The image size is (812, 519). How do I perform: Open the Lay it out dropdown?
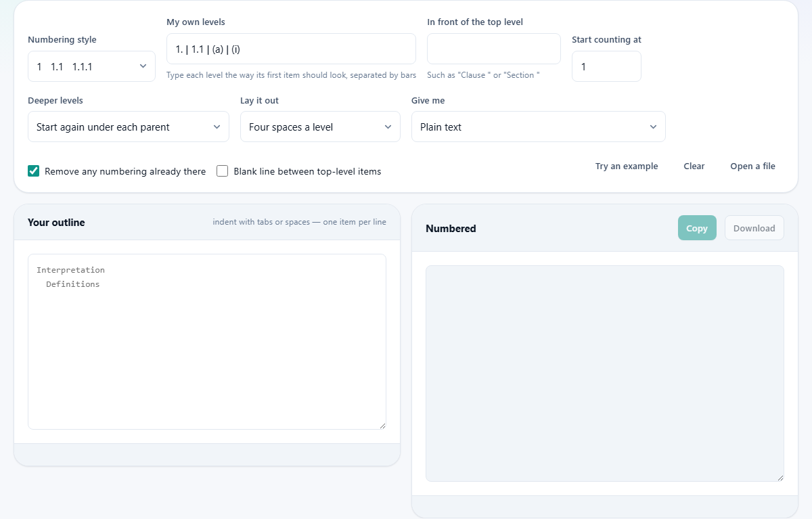[x=320, y=127]
